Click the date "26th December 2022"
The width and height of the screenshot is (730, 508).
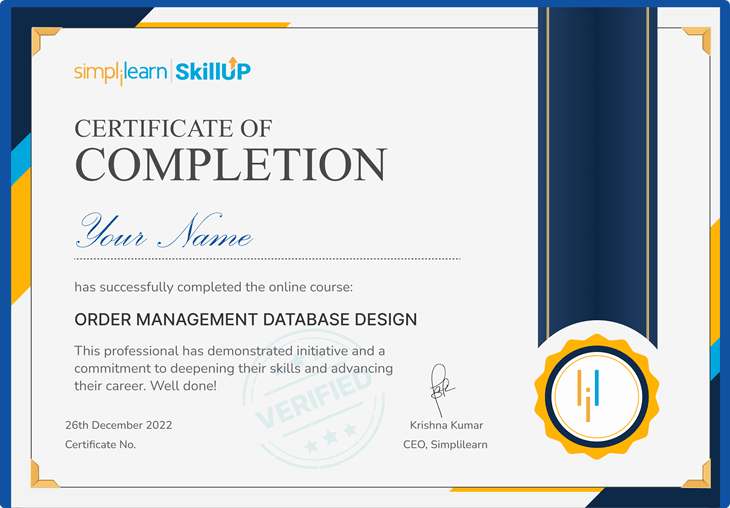[119, 425]
